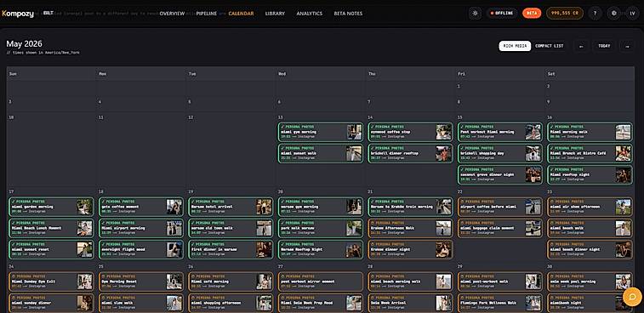Viewport: 644px width, 313px height.
Task: Open the 'Gym Morning Reset' card
Action: pyautogui.click(x=141, y=282)
